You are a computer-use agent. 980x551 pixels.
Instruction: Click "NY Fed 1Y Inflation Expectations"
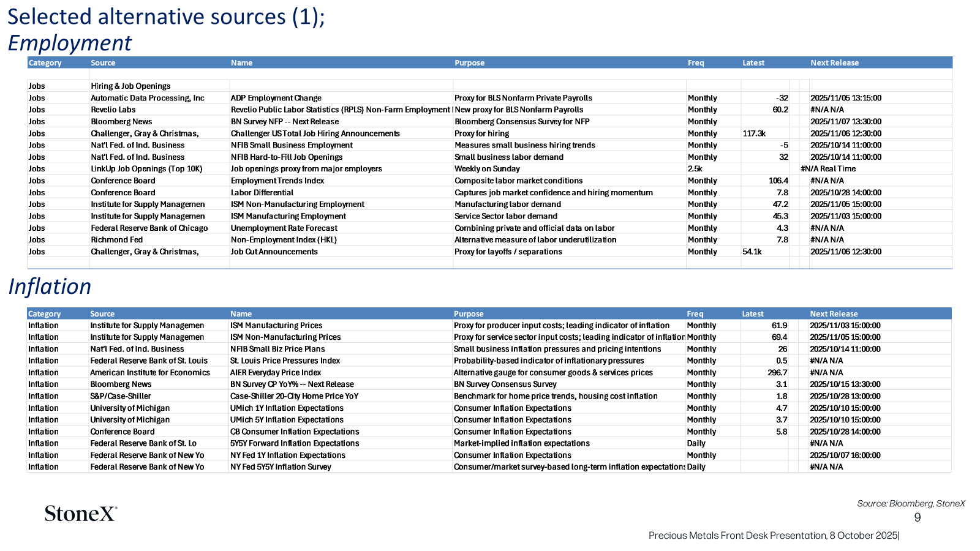[288, 455]
